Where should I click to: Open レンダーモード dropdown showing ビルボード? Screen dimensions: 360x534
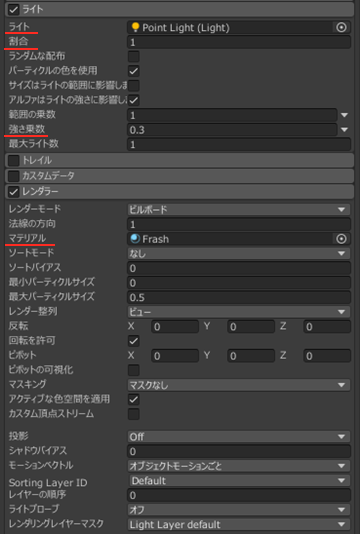239,210
